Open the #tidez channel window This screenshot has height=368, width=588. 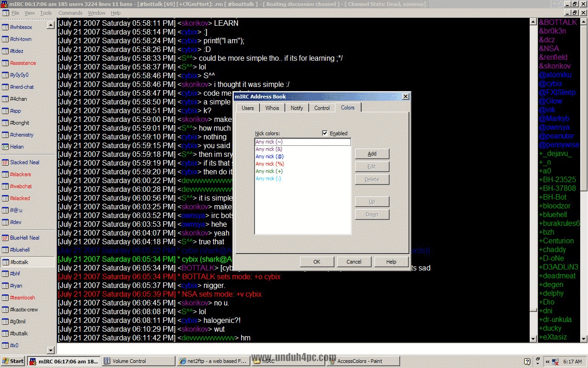(28, 51)
